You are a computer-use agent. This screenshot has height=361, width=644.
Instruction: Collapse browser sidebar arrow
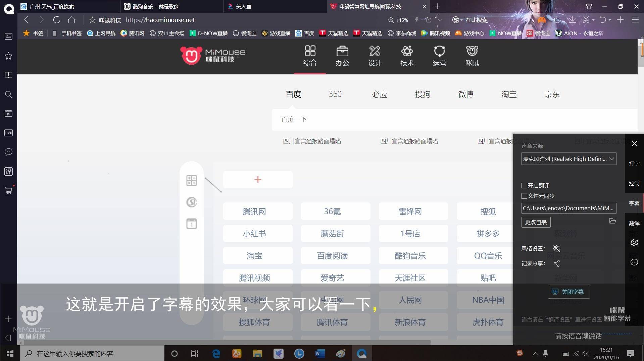8,338
